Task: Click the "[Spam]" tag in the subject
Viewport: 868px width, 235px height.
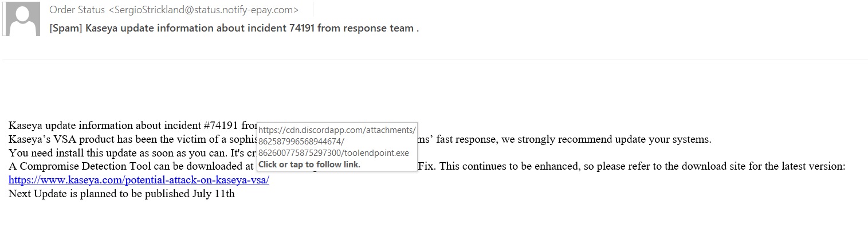Action: click(x=66, y=28)
